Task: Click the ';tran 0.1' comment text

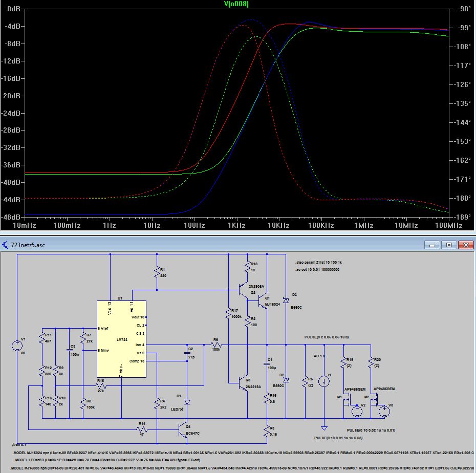Action: tap(19, 444)
